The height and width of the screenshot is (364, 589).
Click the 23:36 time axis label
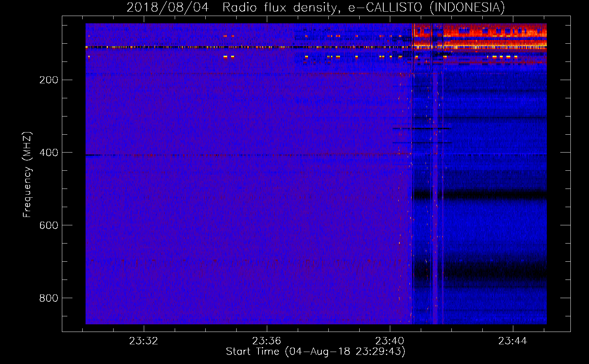267,341
